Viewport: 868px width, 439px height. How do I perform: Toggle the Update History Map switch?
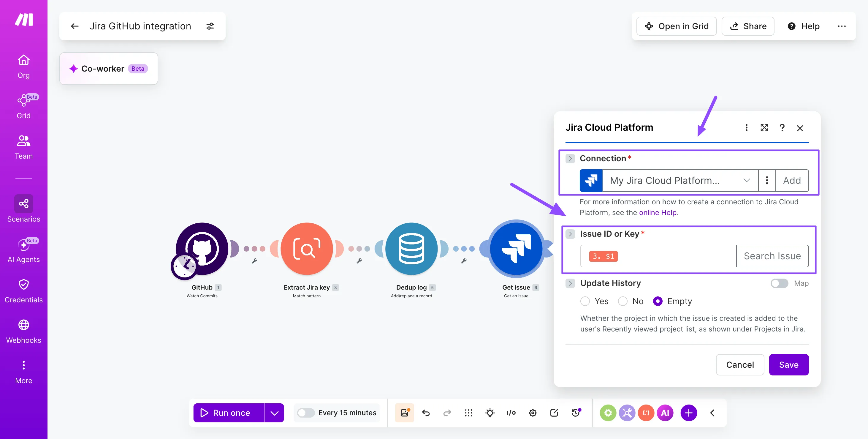(x=779, y=283)
